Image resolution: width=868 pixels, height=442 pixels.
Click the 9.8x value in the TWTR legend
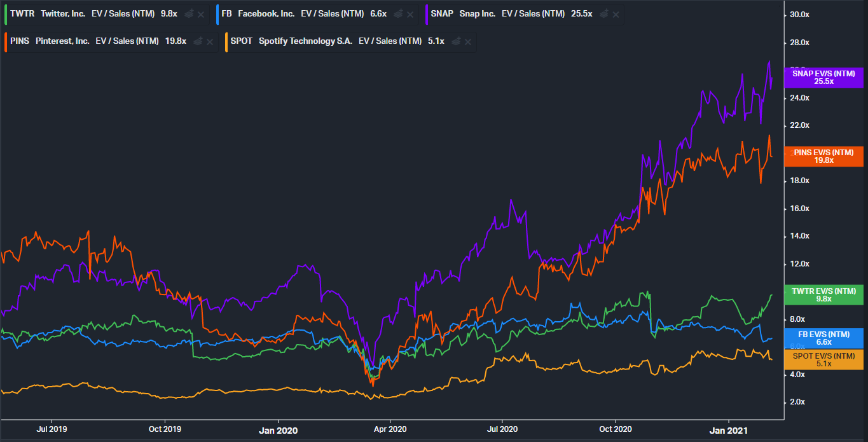tap(169, 14)
